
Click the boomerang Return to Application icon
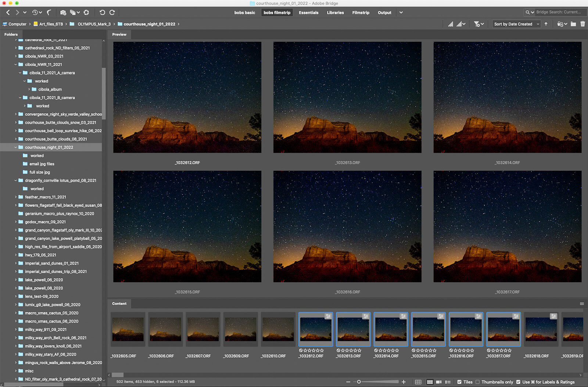[x=49, y=12]
